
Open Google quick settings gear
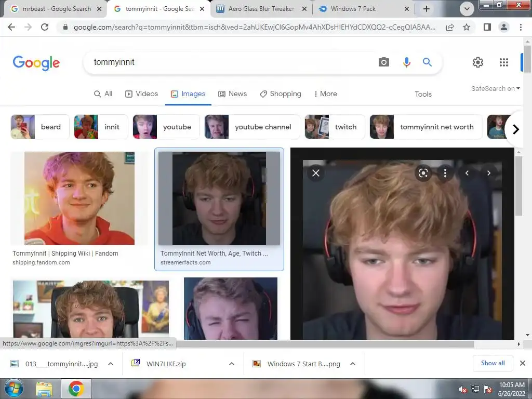point(478,62)
